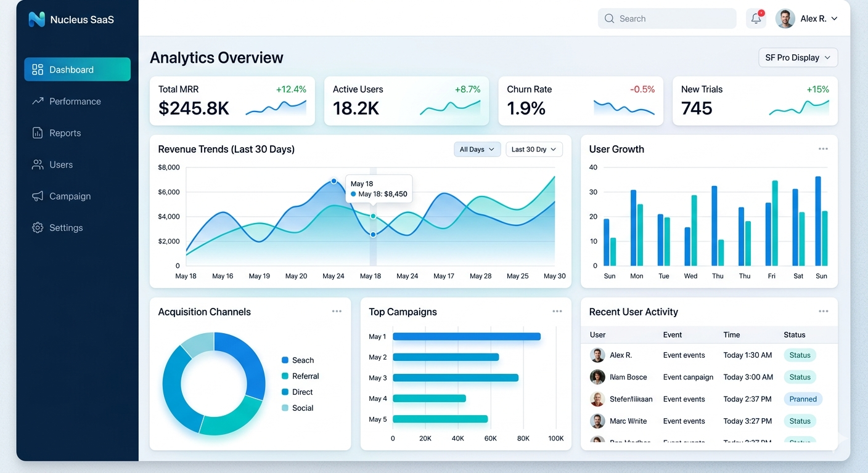Click the Settings gear icon
Image resolution: width=868 pixels, height=473 pixels.
pos(38,228)
